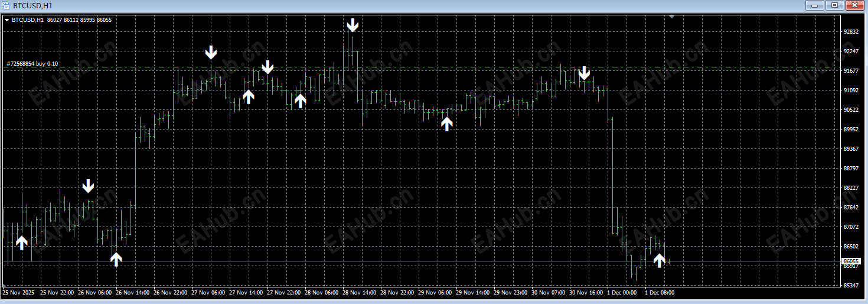Click the 27 Nov 14:00 time label
This screenshot has width=868, height=304.
(246, 293)
